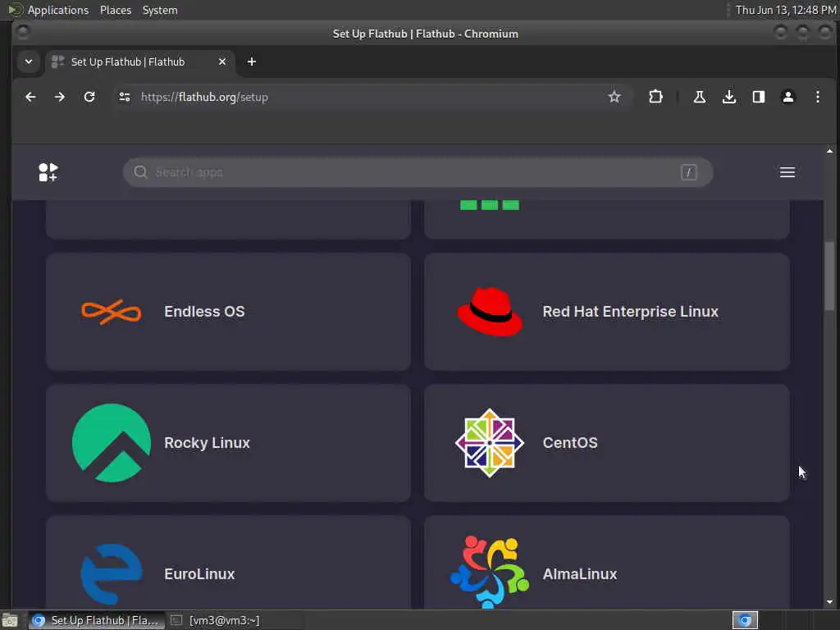Click the search magnifier icon
This screenshot has height=630, width=840.
pos(140,172)
